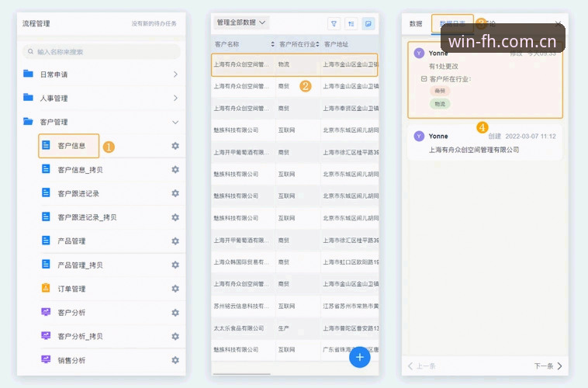
Task: Open settings gear for 客户跟进记录
Action: point(175,193)
